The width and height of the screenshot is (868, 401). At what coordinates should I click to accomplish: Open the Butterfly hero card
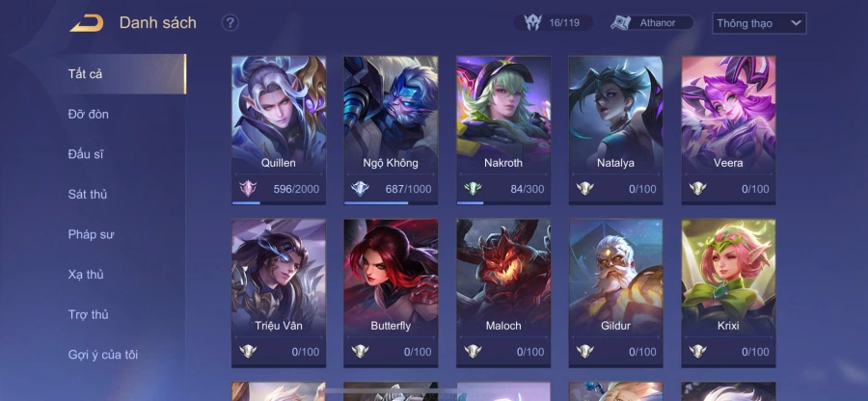[391, 293]
